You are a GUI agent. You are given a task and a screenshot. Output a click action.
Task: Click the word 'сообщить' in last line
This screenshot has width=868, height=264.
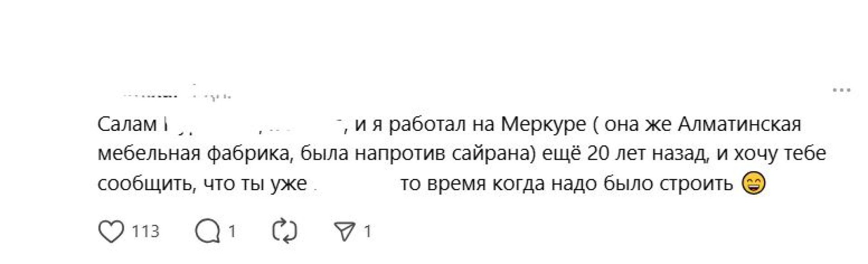(x=146, y=183)
